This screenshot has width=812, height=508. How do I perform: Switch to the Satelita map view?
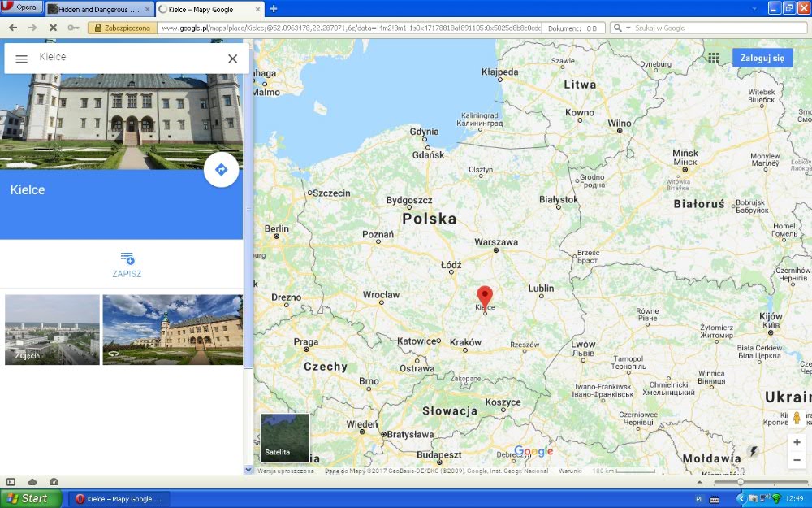point(285,437)
